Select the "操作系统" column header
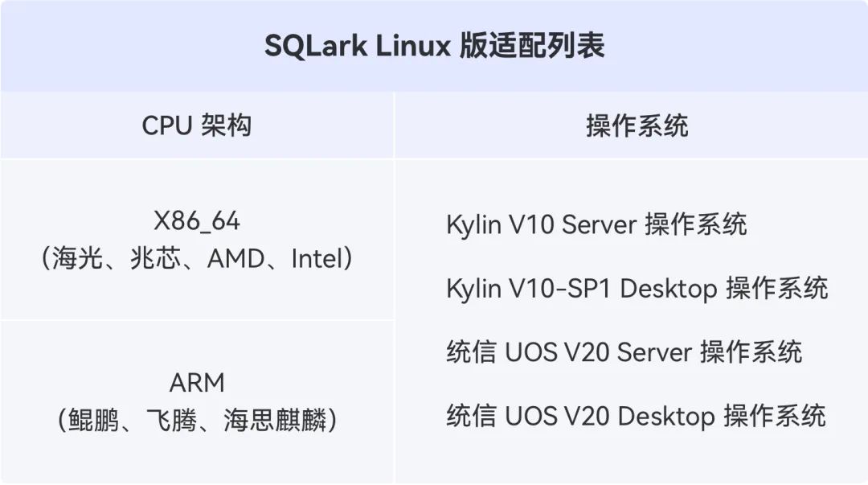The height and width of the screenshot is (485, 868). [637, 126]
